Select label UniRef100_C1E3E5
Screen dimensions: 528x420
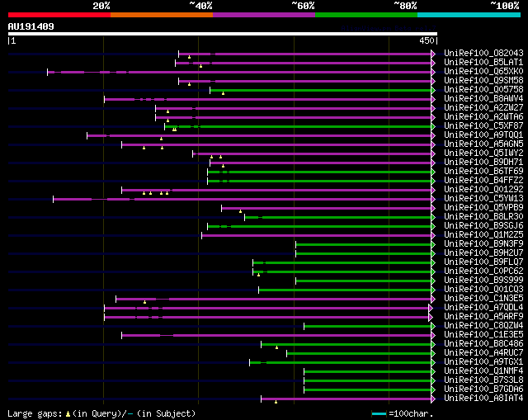click(483, 335)
